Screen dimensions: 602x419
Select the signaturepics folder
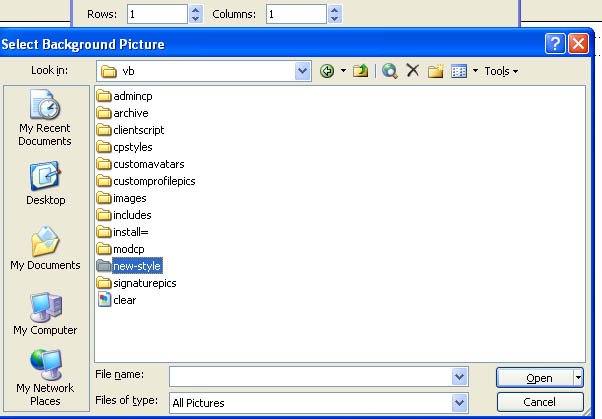[136, 283]
